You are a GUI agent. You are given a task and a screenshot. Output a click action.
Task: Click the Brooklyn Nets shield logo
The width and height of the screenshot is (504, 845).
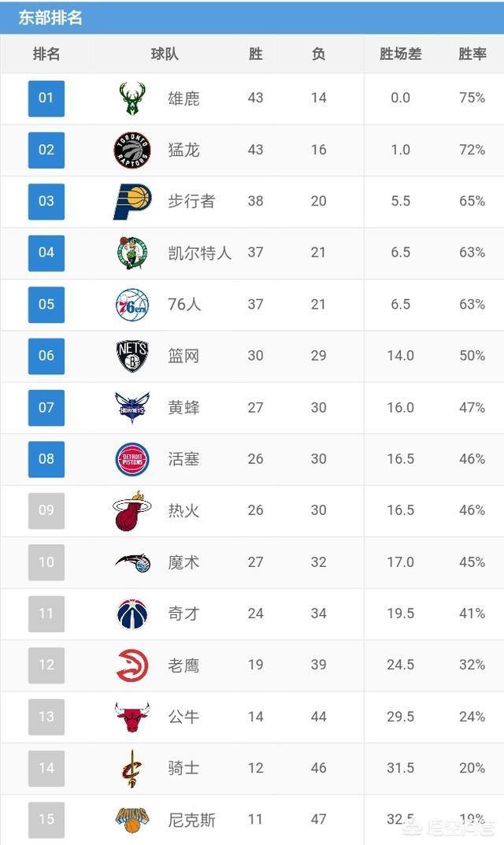132,356
